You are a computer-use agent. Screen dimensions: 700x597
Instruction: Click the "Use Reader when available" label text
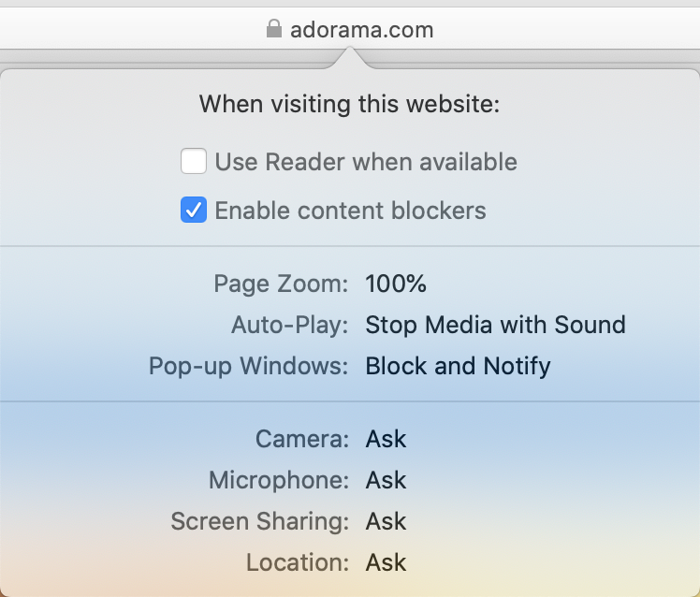click(366, 162)
